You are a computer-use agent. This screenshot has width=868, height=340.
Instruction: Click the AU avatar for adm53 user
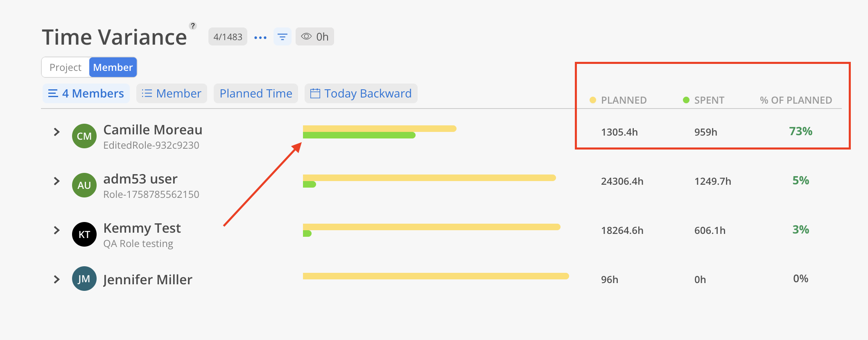click(84, 185)
